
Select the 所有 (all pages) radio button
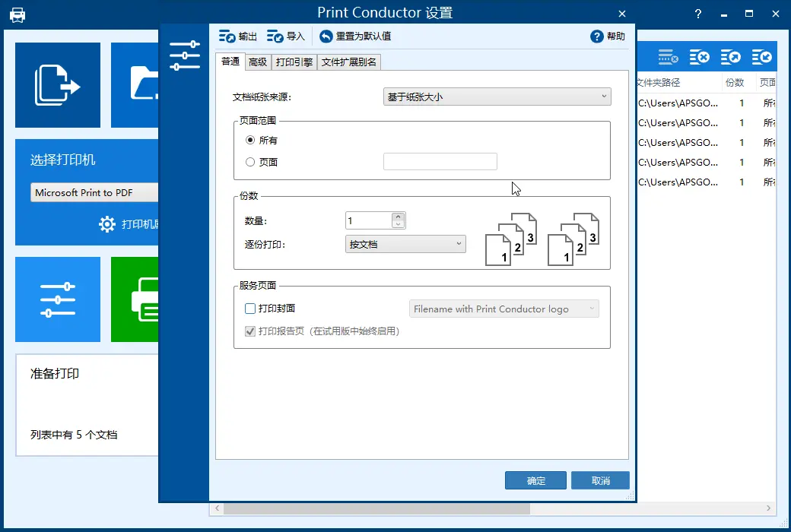pos(250,140)
